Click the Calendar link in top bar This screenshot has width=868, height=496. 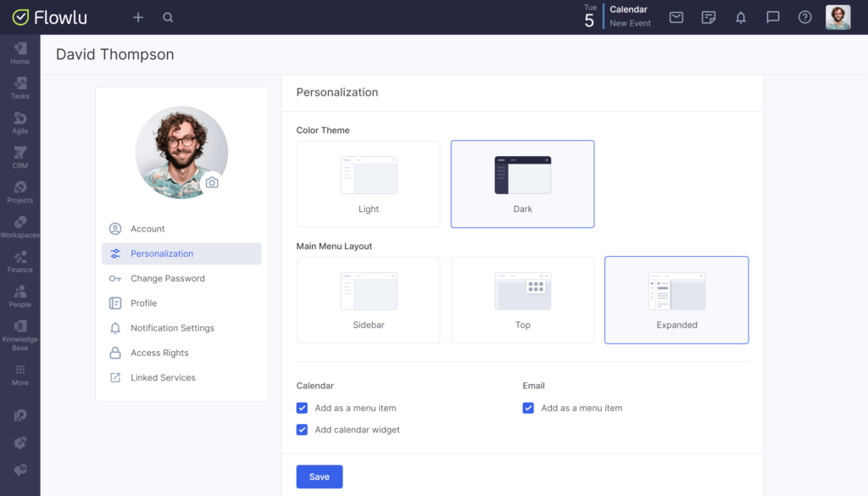[628, 9]
